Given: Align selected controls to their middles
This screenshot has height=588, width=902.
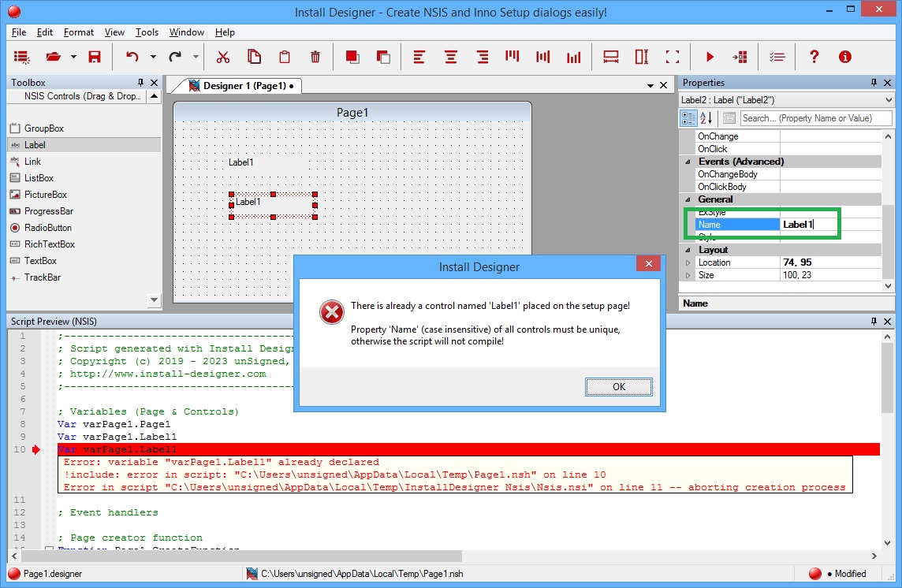Looking at the screenshot, I should tap(543, 57).
